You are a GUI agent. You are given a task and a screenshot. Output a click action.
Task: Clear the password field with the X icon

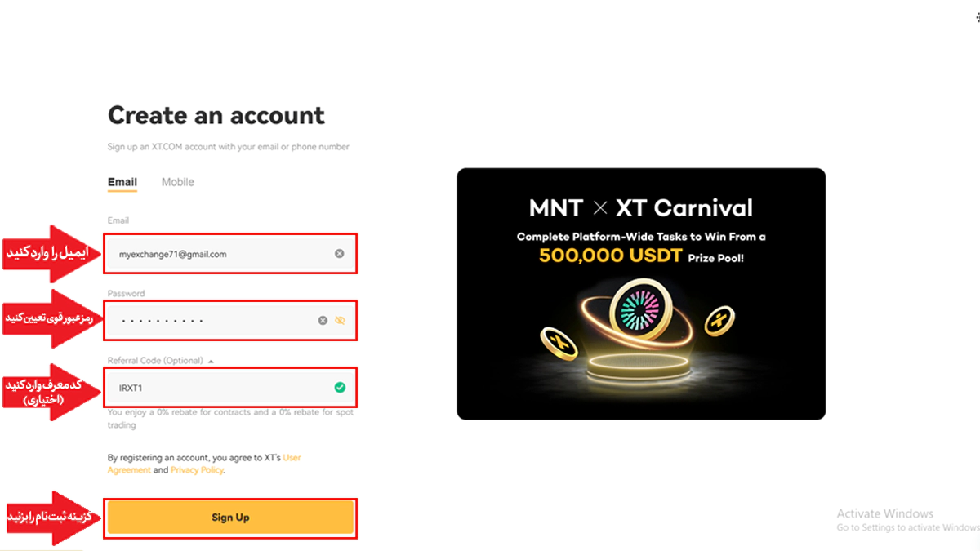tap(323, 321)
